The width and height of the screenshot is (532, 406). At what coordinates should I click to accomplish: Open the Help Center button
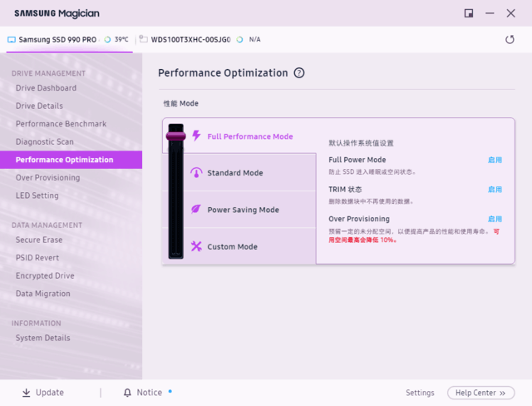point(480,393)
